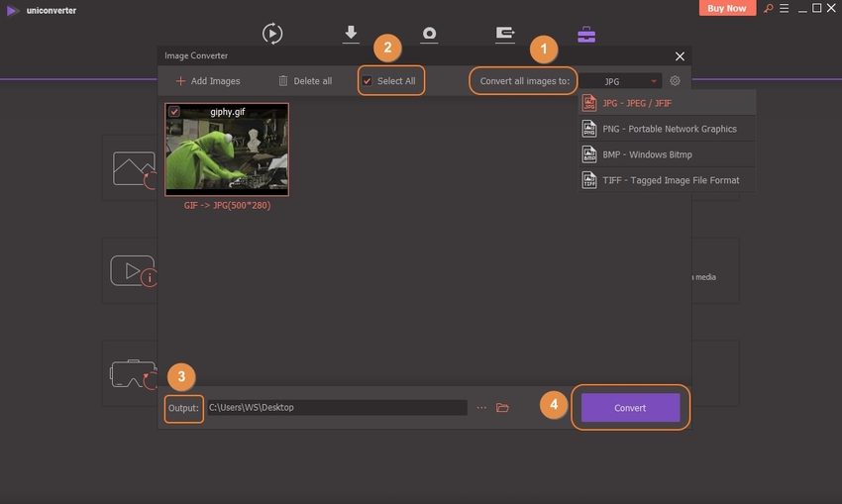
Task: Uncheck the giphy.gif thumbnail checkbox
Action: coord(175,112)
